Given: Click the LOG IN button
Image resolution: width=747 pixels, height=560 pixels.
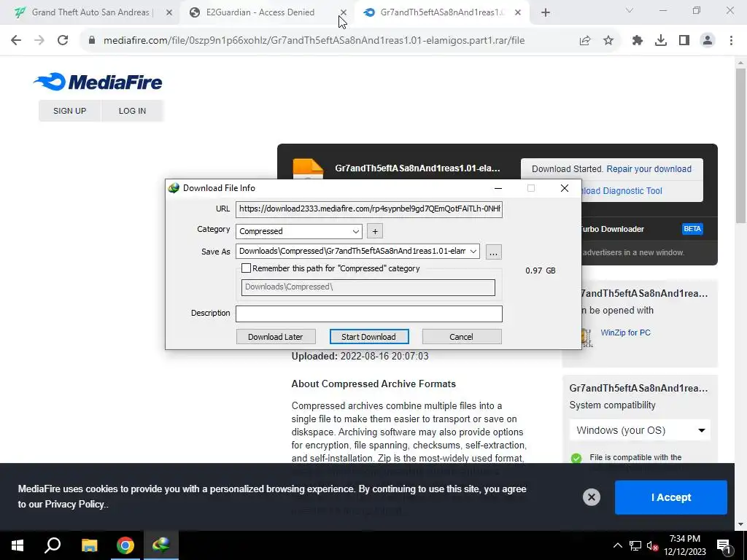Looking at the screenshot, I should (132, 111).
